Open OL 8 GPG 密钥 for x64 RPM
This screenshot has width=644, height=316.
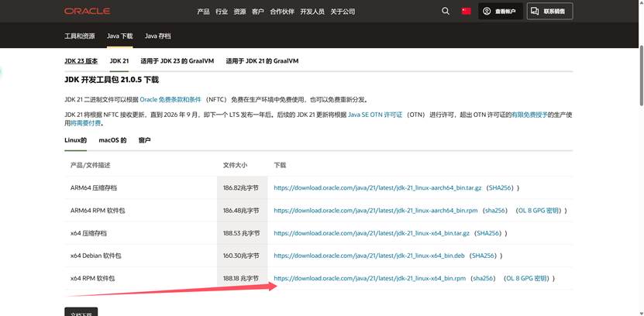pos(526,278)
